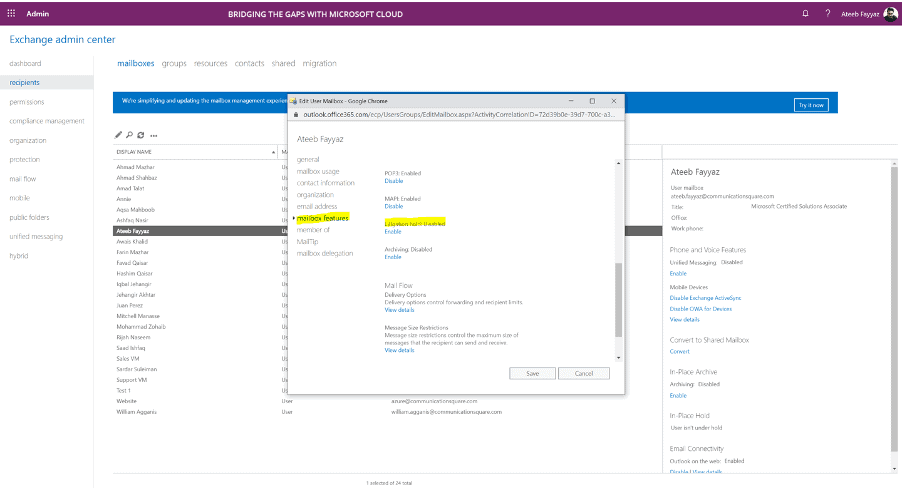Viewport: 902px width, 488px height.
Task: Switch to the mailboxes tab
Action: click(x=136, y=63)
